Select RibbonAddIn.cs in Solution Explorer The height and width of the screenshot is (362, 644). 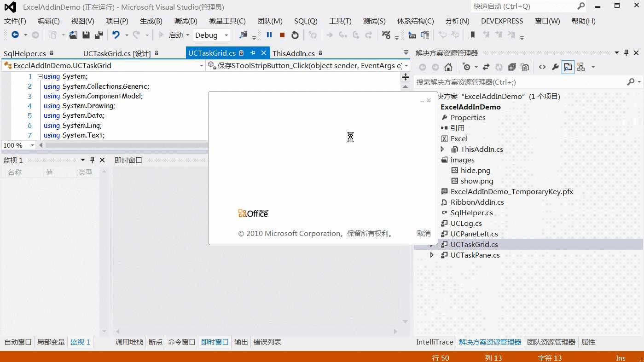point(477,202)
